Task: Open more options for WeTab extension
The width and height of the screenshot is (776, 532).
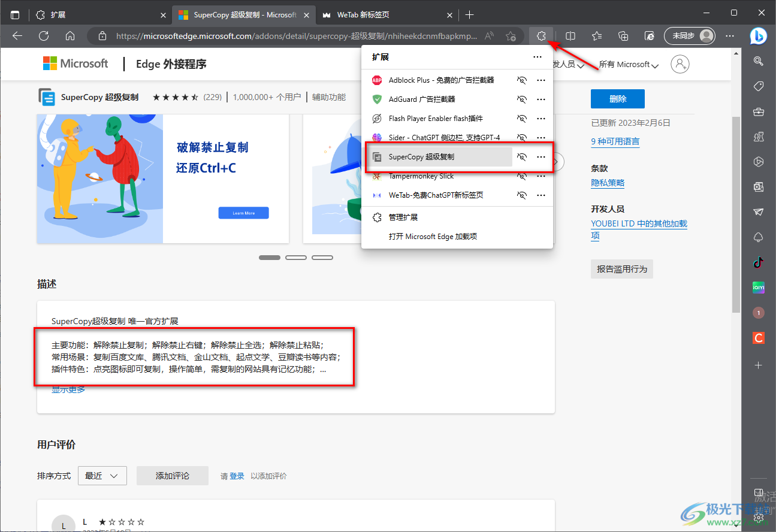Action: (x=541, y=195)
